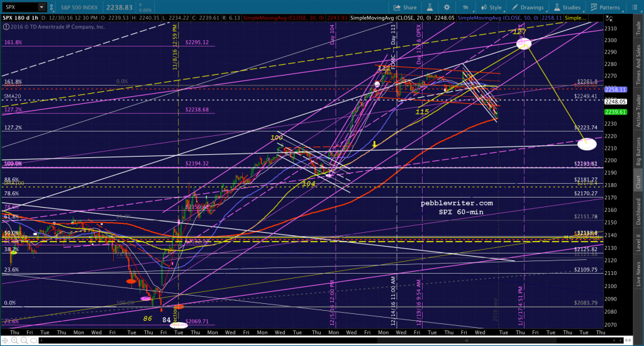Click the symbol link/clip icon next to SPX
The width and height of the screenshot is (644, 346).
pyautogui.click(x=52, y=7)
